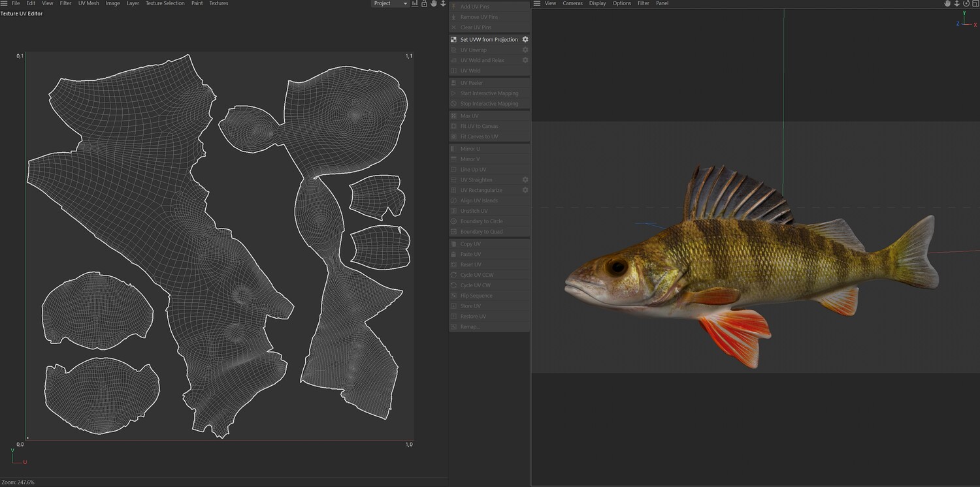Open the Paint menu

197,3
